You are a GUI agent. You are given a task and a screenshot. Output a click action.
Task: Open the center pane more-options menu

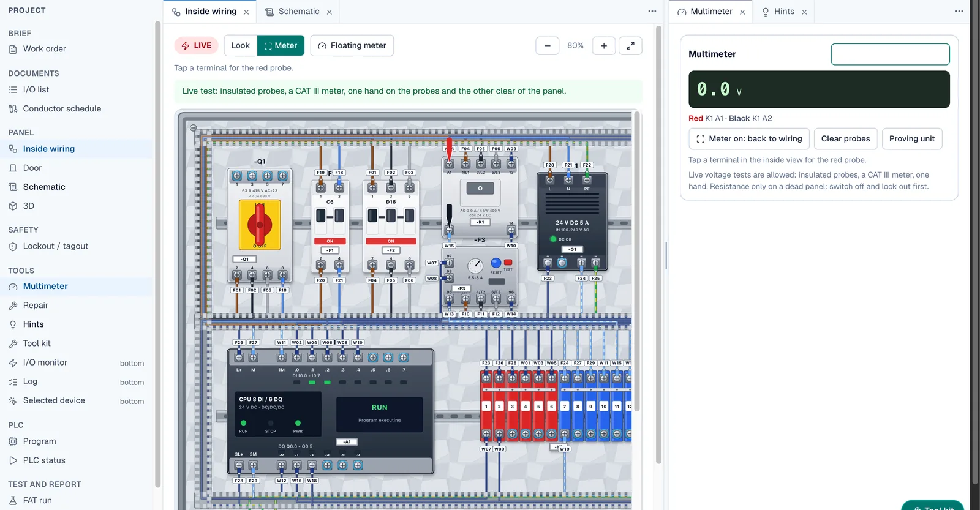point(652,12)
